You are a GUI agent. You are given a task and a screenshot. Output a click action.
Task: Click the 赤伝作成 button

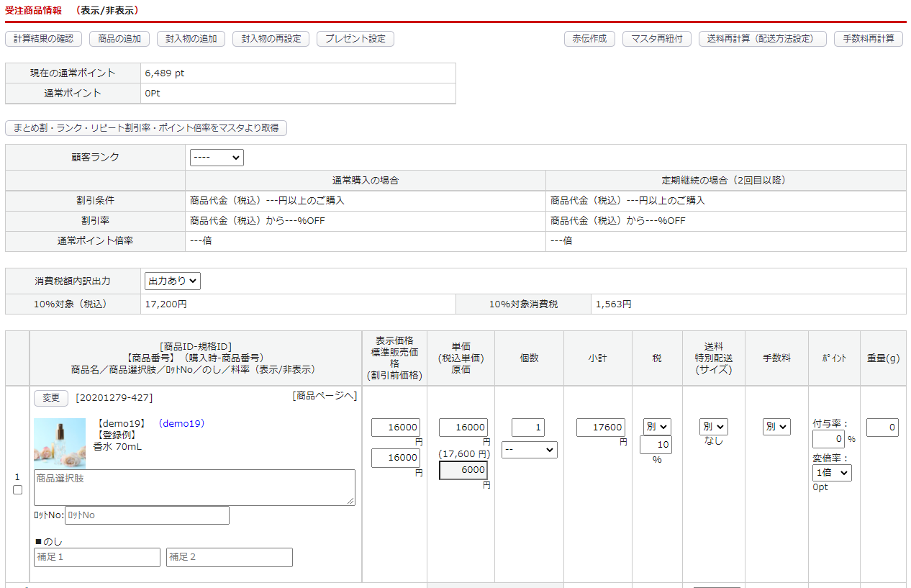(x=589, y=39)
